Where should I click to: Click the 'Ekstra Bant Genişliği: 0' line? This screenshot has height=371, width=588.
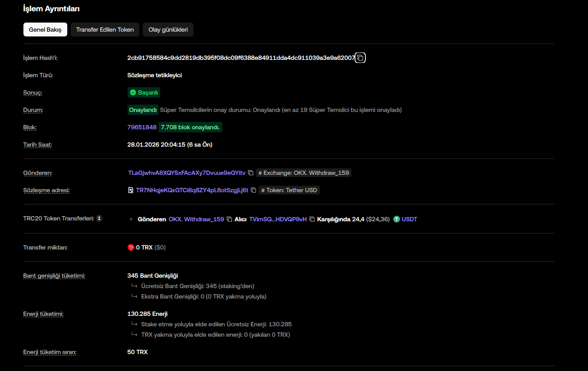coord(204,296)
